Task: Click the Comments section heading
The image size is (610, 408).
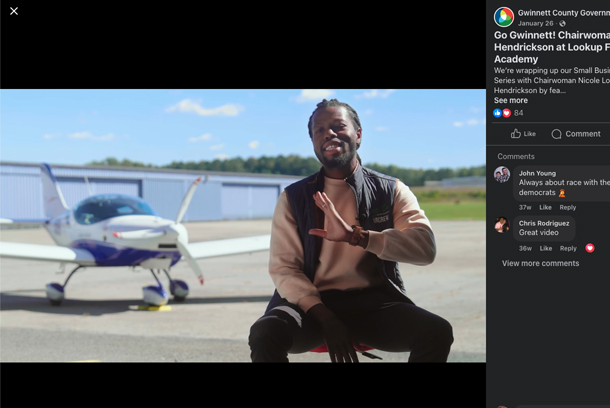Action: click(x=516, y=156)
